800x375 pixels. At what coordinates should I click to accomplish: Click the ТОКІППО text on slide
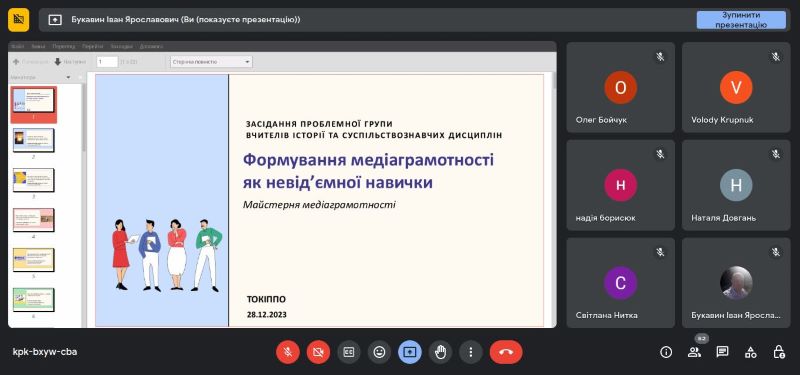[x=266, y=299]
